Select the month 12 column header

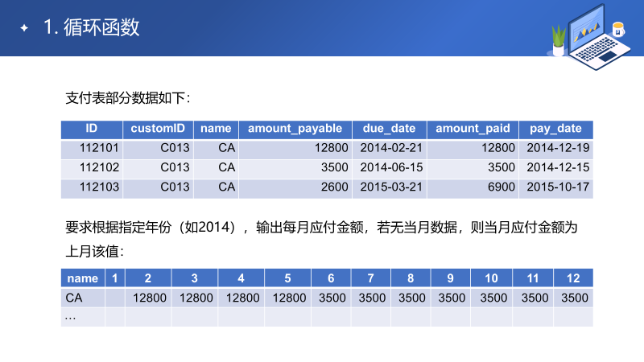(573, 278)
